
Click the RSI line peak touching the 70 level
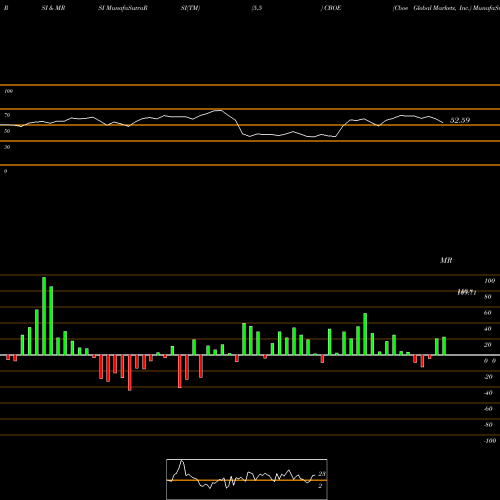tap(218, 110)
